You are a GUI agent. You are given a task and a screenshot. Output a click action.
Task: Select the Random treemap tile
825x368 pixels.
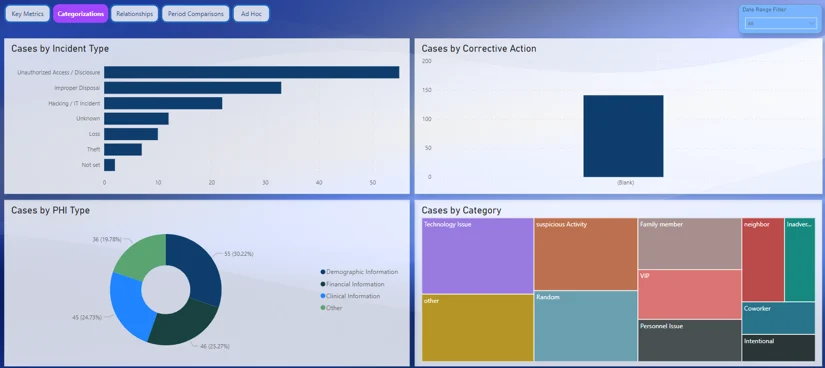pos(586,326)
